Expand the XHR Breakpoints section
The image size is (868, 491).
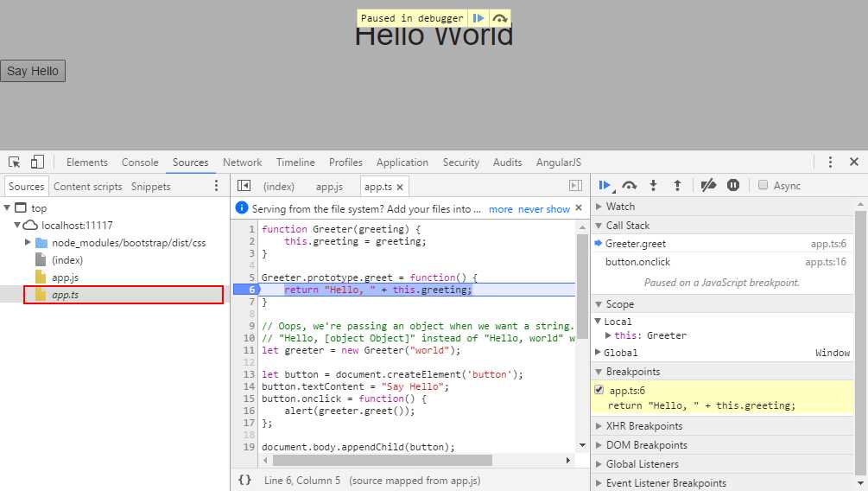point(599,425)
